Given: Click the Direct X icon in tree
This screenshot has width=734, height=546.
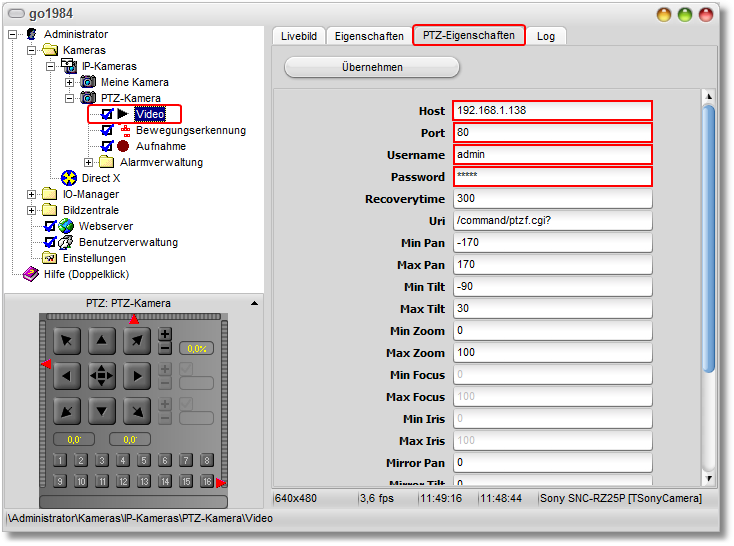Looking at the screenshot, I should point(69,178).
